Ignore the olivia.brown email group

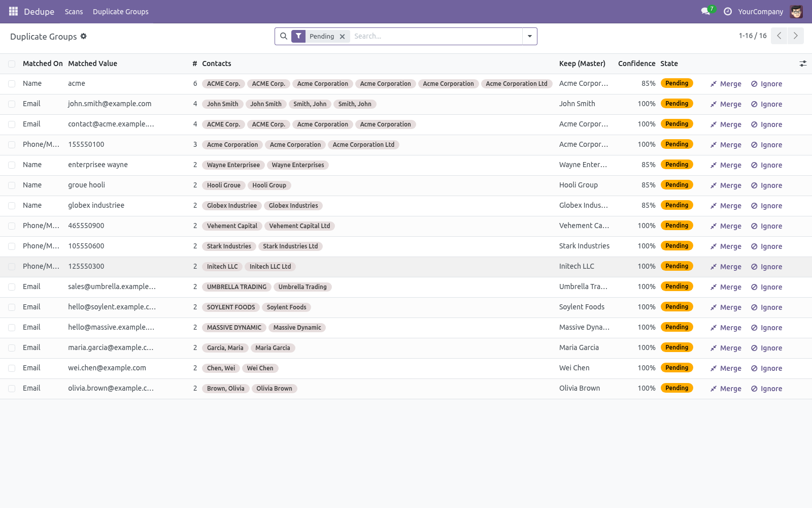pos(766,389)
